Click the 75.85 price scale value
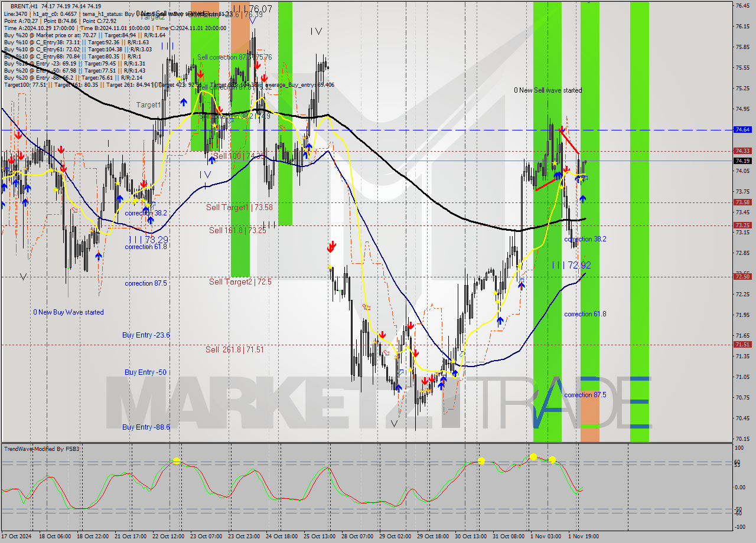Viewport: 756px width, 543px height. pyautogui.click(x=742, y=47)
